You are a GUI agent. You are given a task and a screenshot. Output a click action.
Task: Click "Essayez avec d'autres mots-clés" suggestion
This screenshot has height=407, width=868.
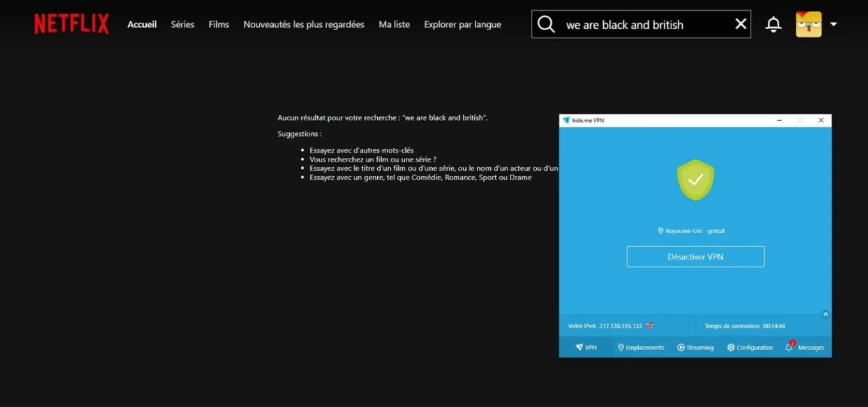click(x=362, y=151)
